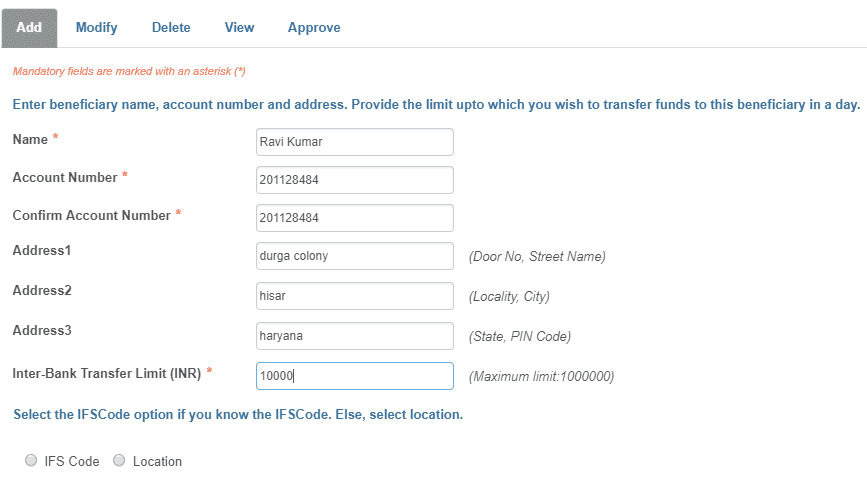Switch to the Modify tab

[x=96, y=27]
